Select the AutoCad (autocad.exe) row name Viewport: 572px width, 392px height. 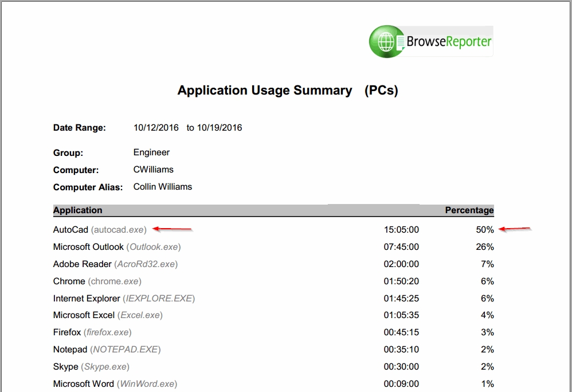(x=100, y=230)
